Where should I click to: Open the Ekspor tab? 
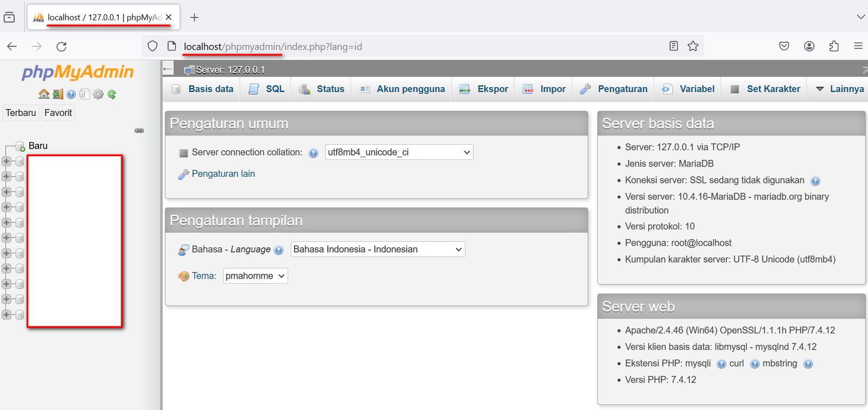[x=483, y=89]
